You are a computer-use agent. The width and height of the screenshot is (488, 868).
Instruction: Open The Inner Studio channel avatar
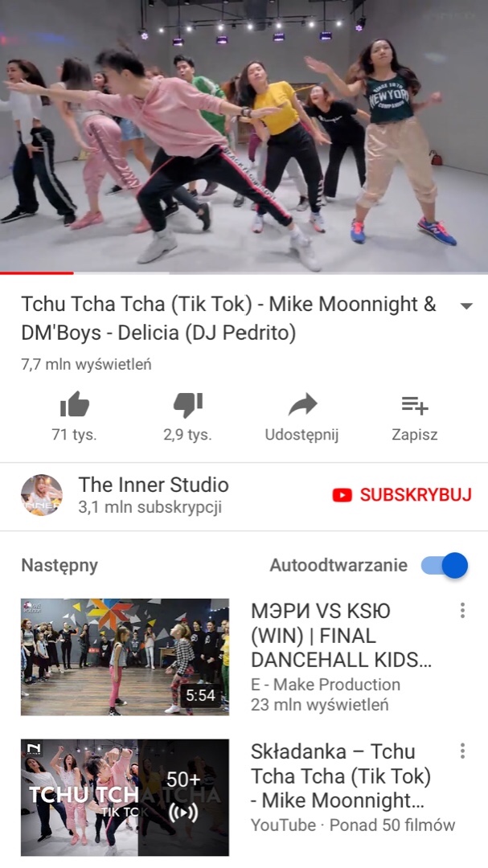42,495
